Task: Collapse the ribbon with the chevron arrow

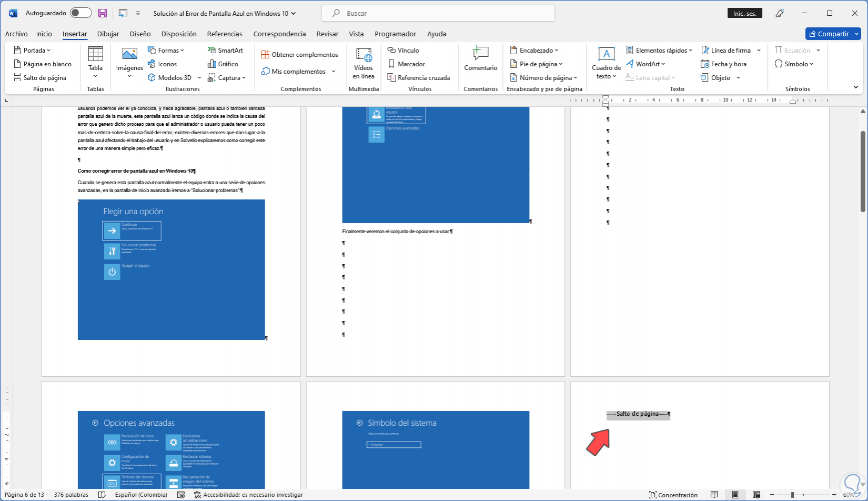Action: coord(856,87)
